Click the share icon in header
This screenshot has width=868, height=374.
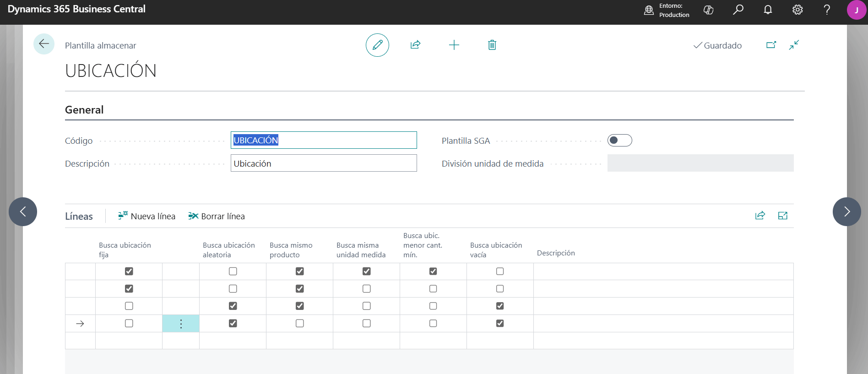[415, 45]
